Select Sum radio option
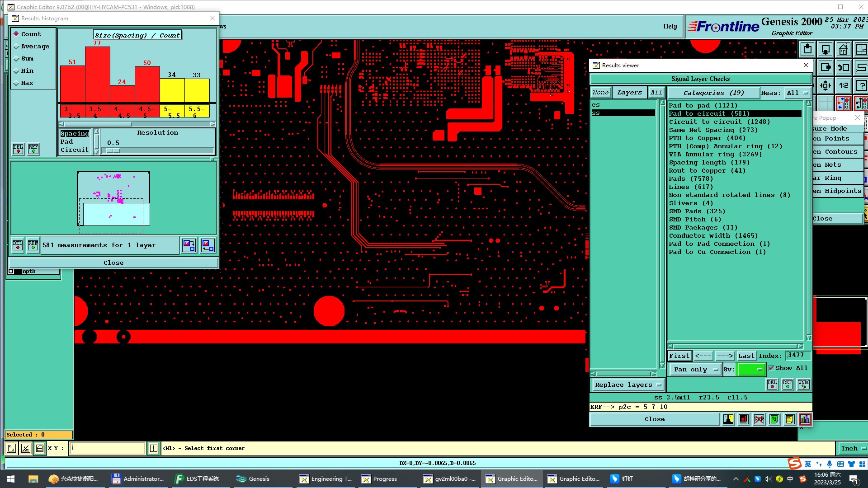The height and width of the screenshot is (488, 868). point(24,58)
